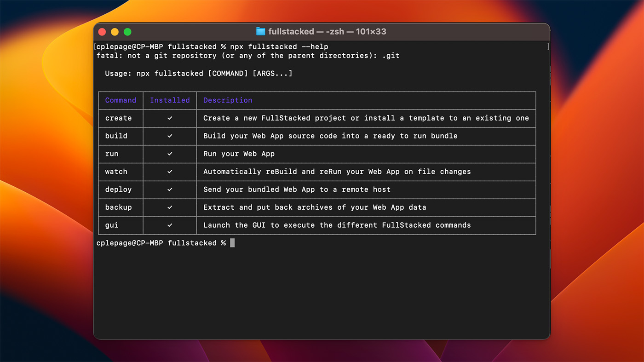Click the installed checkmark in the deploy row
This screenshot has width=644, height=362.
[170, 190]
